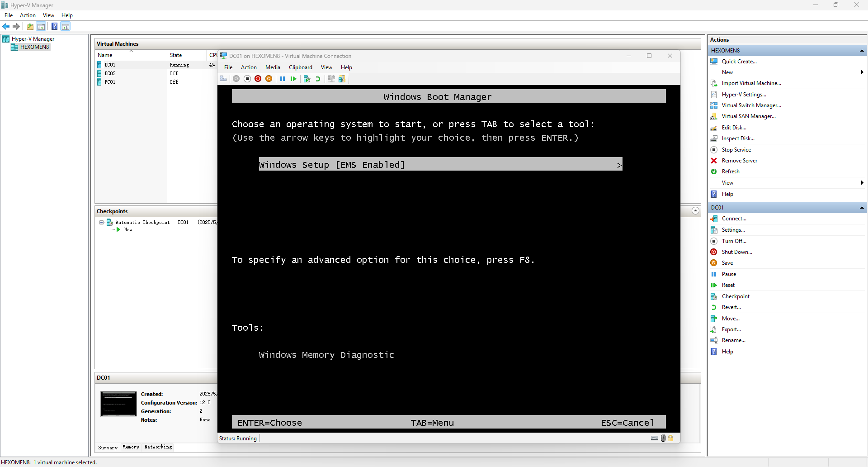Click Rename icon in DC01 actions

[714, 340]
